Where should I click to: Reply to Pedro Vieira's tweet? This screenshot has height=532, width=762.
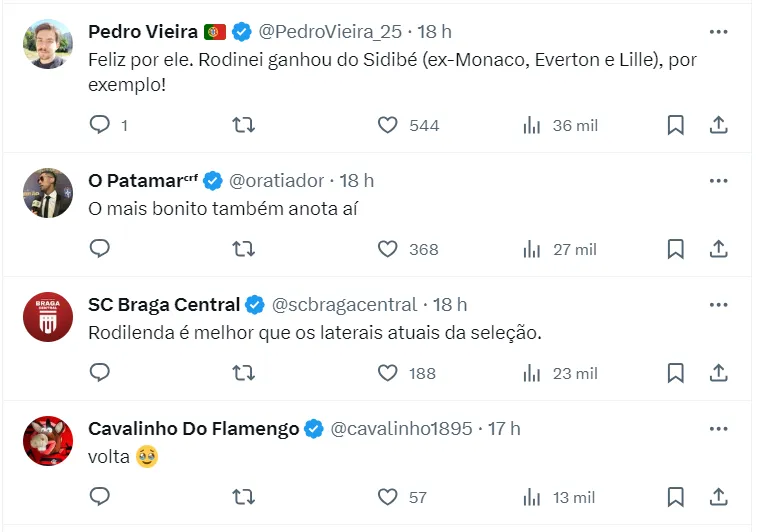100,125
